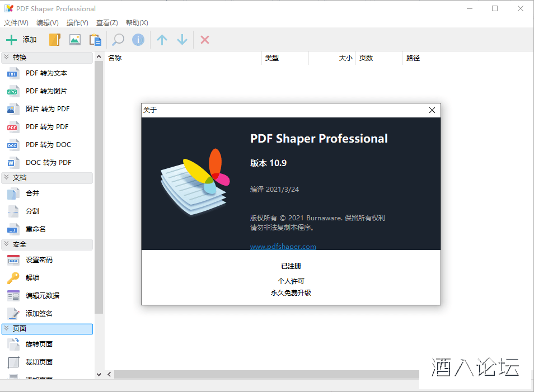Collapse the 页面 section header
Screen dimensions: 534x392
(x=47, y=329)
